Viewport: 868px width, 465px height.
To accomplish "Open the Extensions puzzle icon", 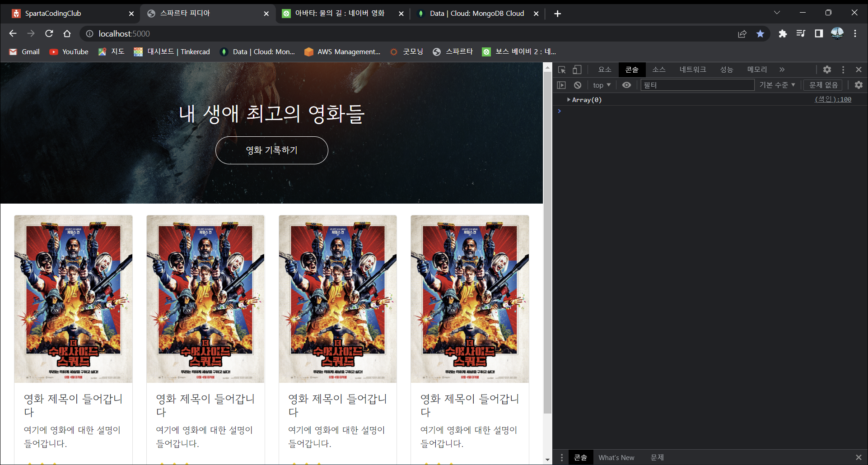I will point(783,33).
